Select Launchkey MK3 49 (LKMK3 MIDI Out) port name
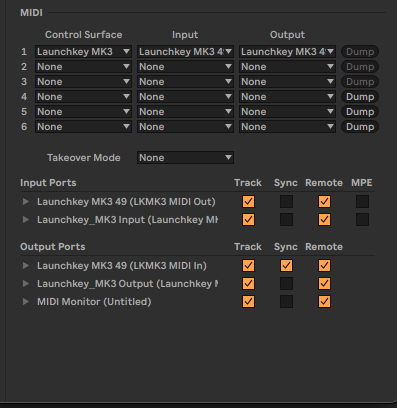Image resolution: width=397 pixels, height=408 pixels. pos(126,202)
